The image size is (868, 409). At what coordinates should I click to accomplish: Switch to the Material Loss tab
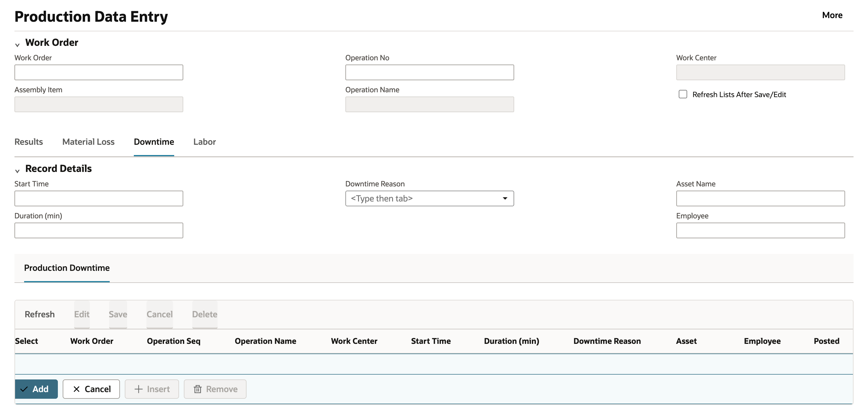pos(88,142)
